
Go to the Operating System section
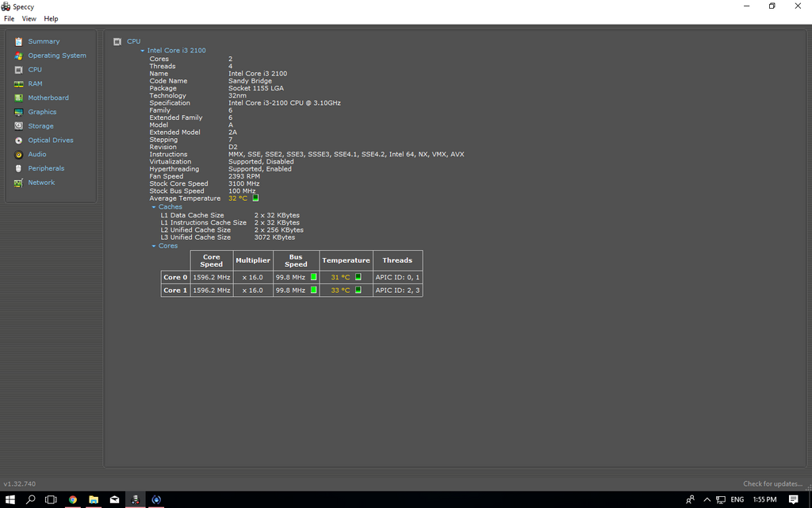pyautogui.click(x=57, y=56)
